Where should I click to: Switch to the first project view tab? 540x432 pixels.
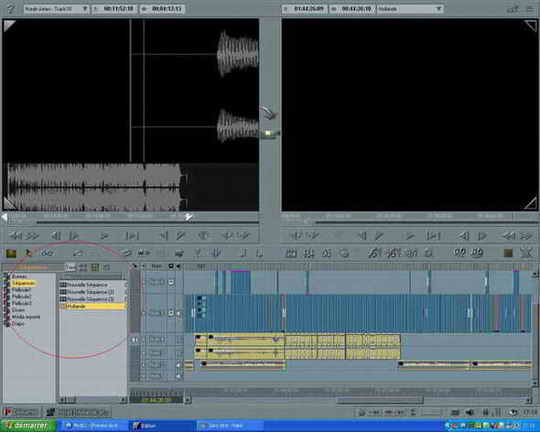tap(71, 267)
